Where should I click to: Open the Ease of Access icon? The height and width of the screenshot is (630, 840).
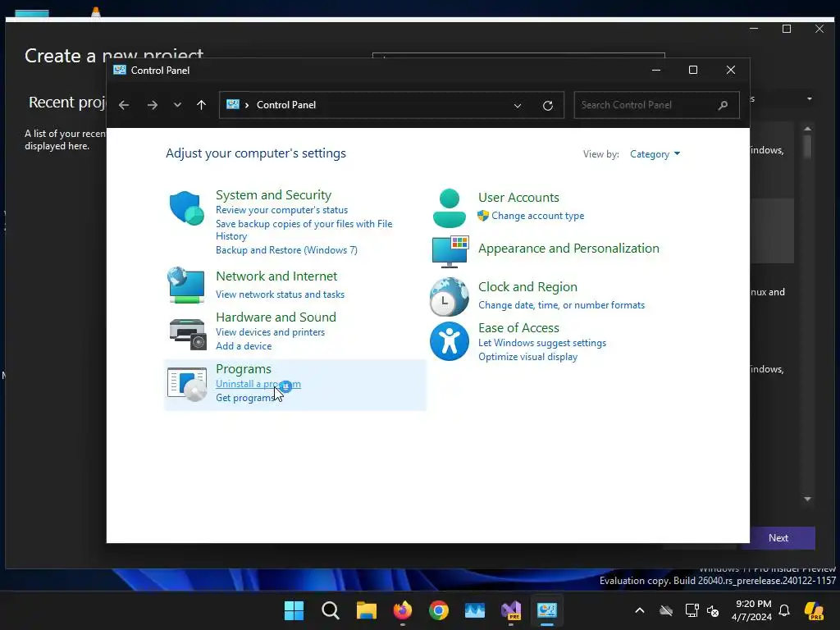pos(449,341)
